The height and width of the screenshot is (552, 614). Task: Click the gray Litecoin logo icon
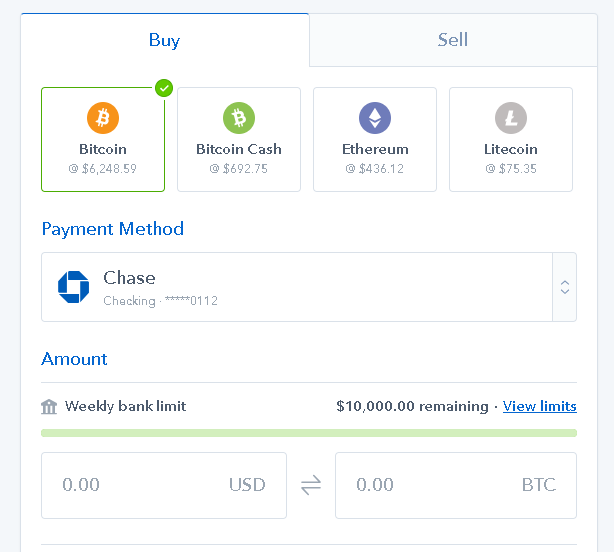tap(511, 118)
